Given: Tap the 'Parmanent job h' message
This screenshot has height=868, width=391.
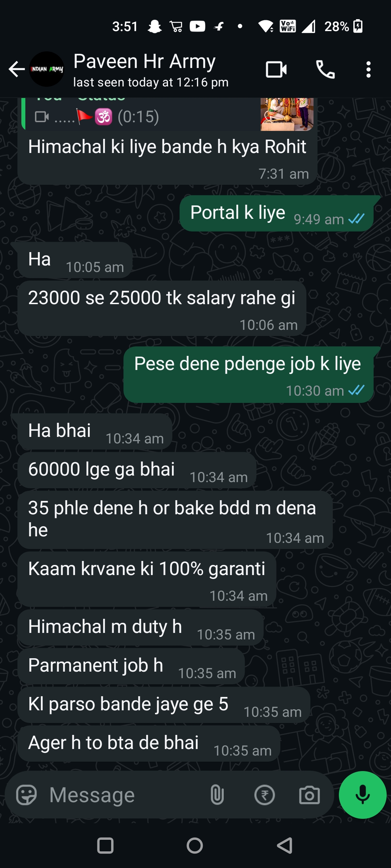Looking at the screenshot, I should click(131, 666).
